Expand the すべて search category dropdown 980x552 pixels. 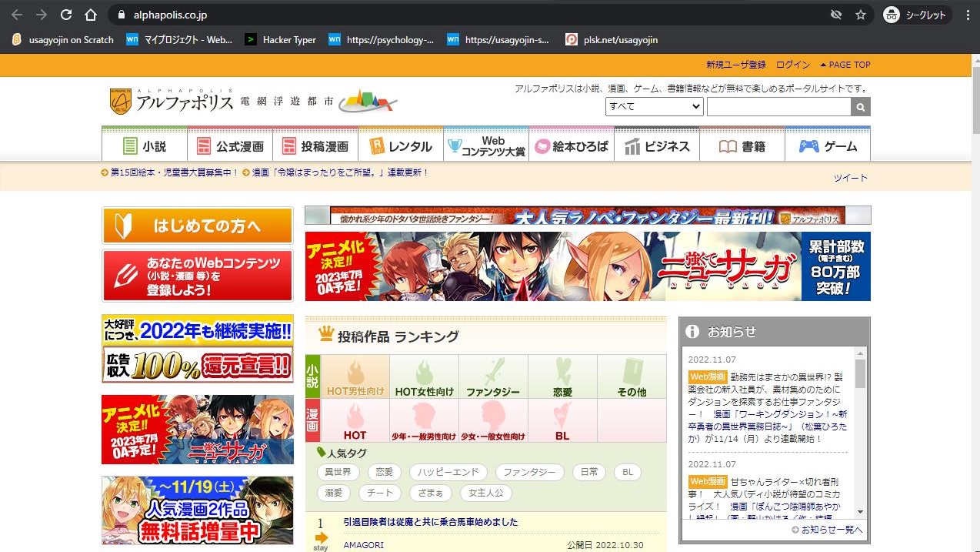(655, 107)
